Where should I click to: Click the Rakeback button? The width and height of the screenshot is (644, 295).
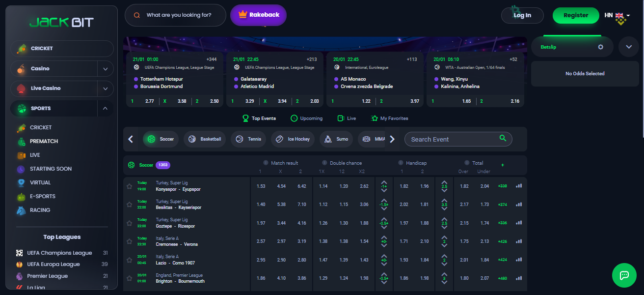coord(258,15)
